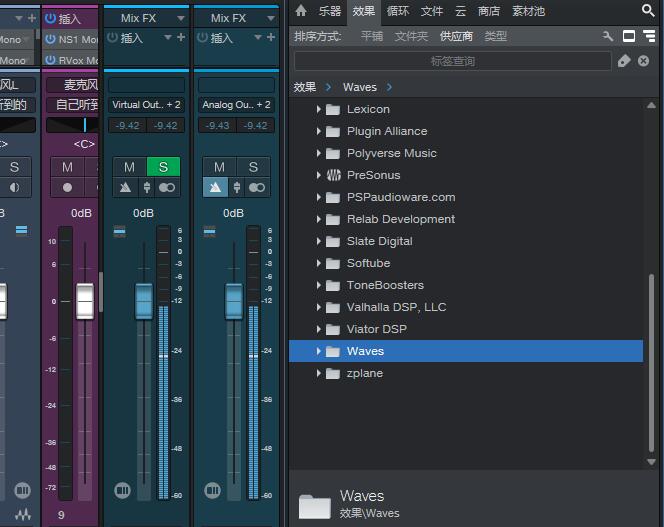
Task: Mute the Virtual Out channel
Action: coord(129,167)
